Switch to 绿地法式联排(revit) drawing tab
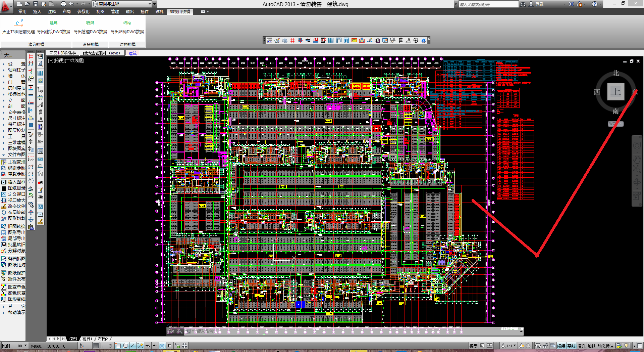 [102, 53]
